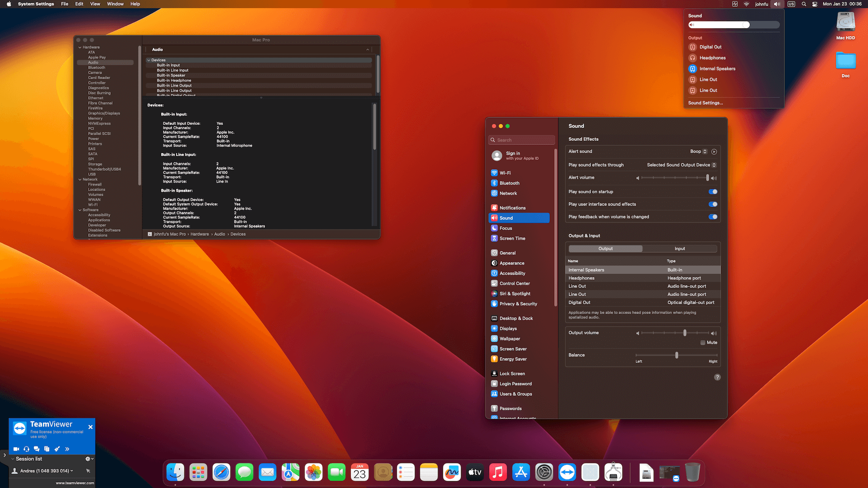Collapse Hardware tree in Mac Pro window
This screenshot has height=488, width=868.
80,47
